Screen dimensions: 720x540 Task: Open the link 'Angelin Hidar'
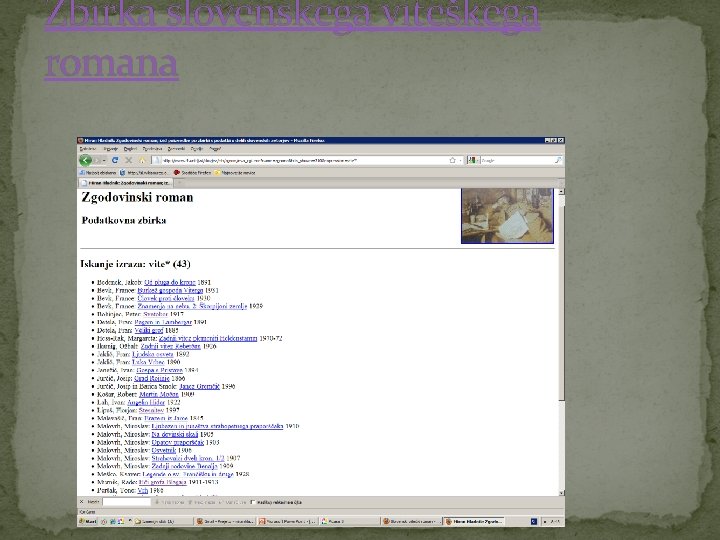pos(146,402)
